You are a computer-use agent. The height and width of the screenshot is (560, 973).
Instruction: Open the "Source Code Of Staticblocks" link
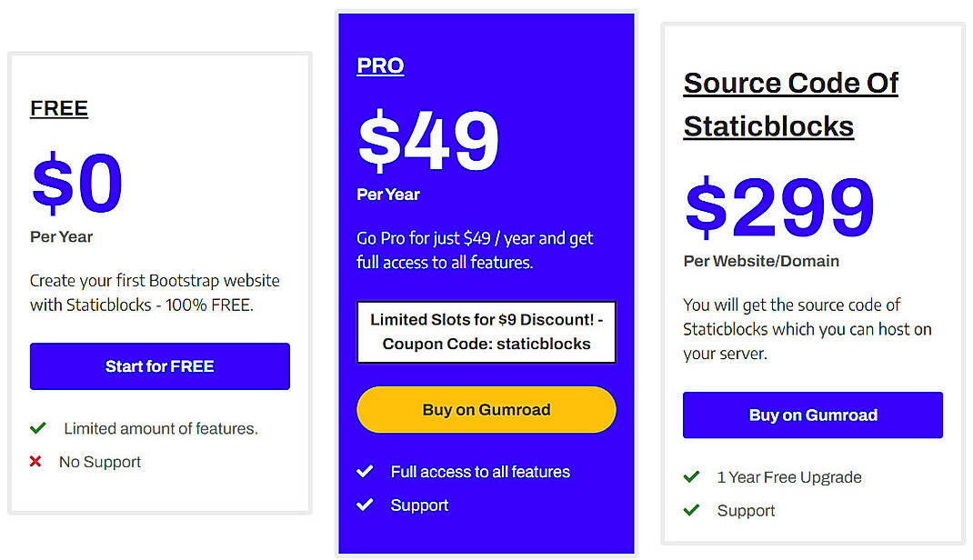(x=789, y=103)
